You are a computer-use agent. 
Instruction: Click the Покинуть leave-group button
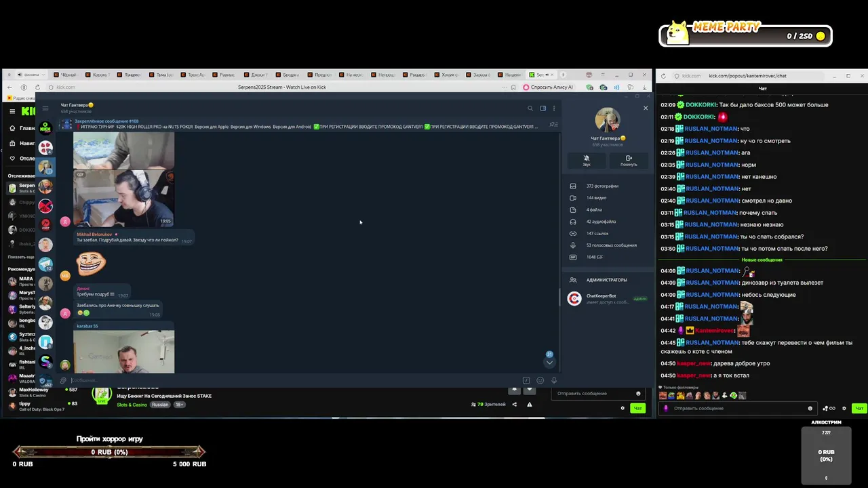point(629,160)
